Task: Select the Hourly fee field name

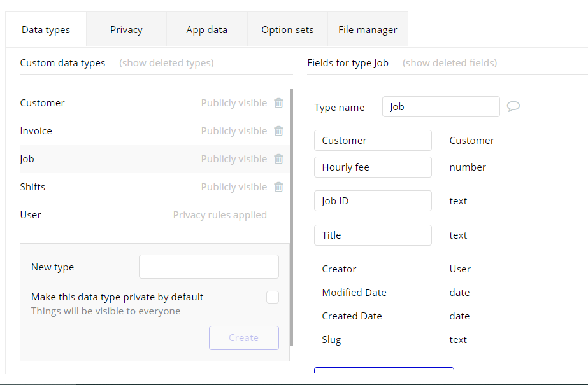Action: (373, 167)
